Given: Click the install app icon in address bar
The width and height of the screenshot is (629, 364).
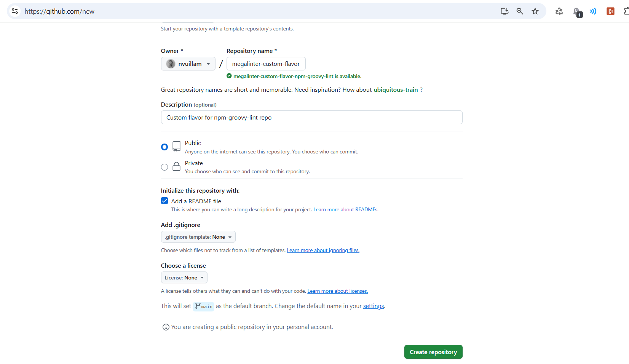Looking at the screenshot, I should pos(504,11).
